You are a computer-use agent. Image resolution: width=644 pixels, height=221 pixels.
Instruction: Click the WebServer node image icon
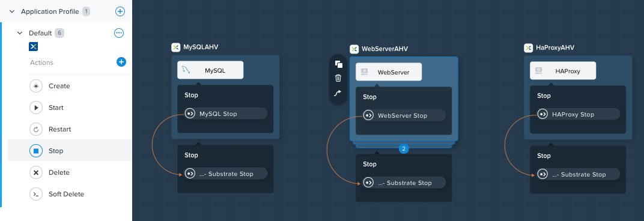pyautogui.click(x=364, y=72)
